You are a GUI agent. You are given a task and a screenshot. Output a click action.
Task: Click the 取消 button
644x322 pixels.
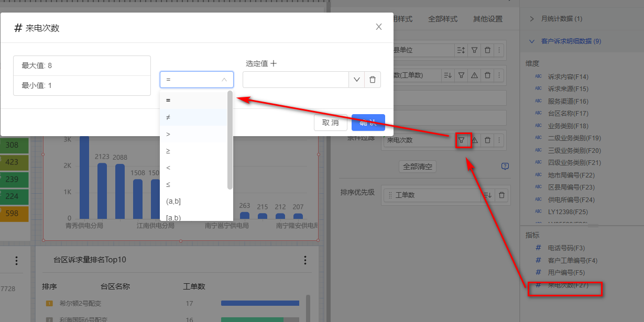[x=330, y=123]
